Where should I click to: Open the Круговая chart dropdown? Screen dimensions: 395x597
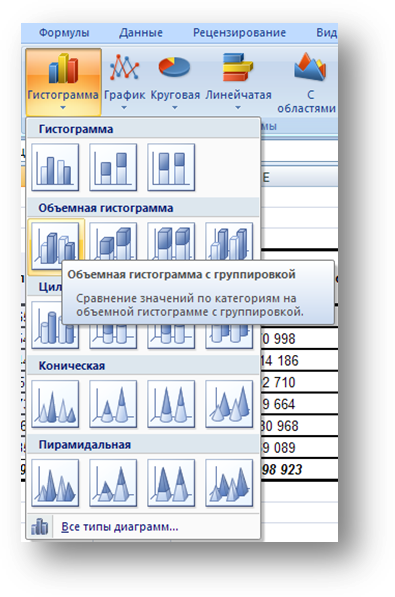tap(175, 82)
